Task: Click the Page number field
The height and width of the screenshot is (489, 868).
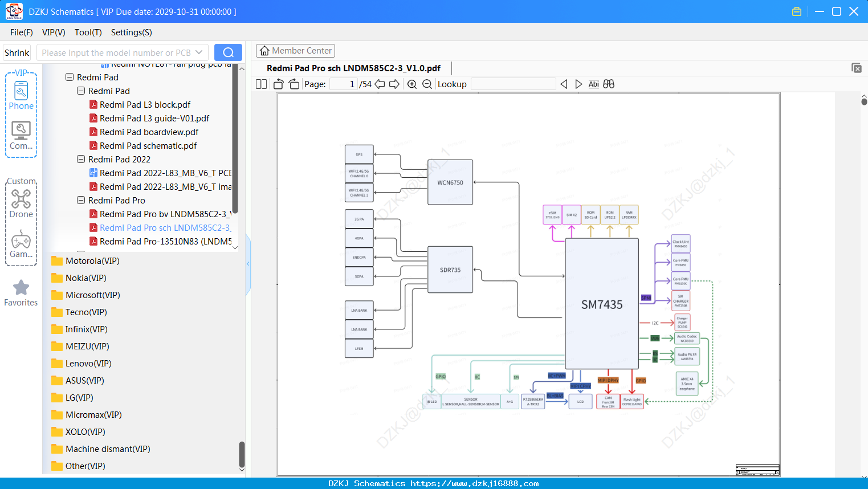Action: (343, 84)
